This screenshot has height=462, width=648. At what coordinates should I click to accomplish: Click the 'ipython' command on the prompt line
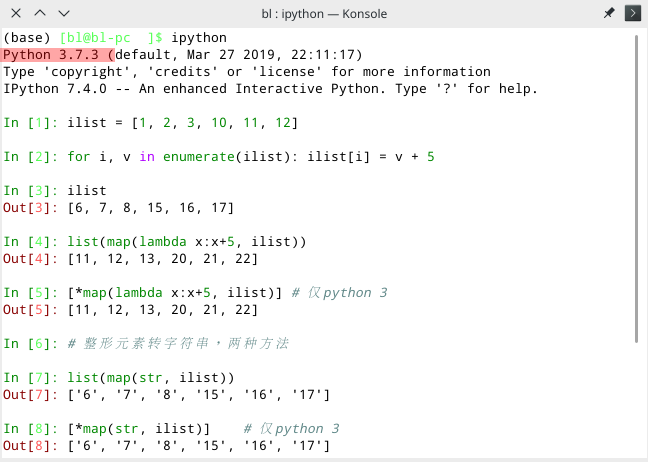point(199,38)
